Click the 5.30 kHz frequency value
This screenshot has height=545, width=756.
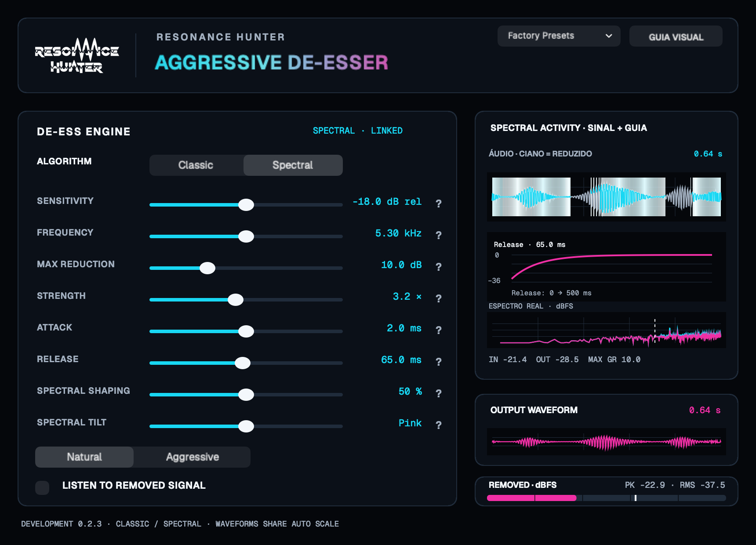pyautogui.click(x=398, y=233)
